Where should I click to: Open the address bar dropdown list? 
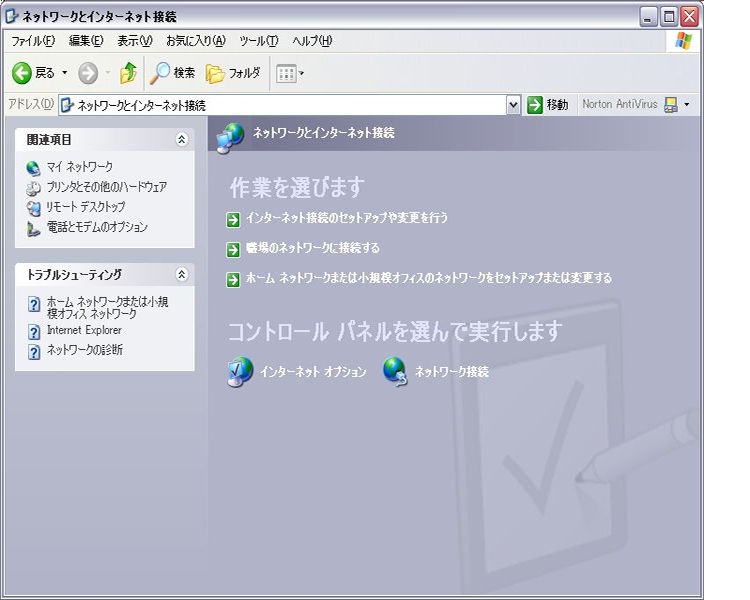tap(513, 105)
